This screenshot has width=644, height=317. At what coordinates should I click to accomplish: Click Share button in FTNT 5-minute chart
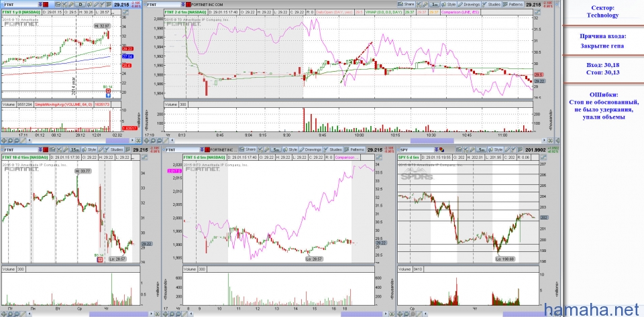[248, 149]
